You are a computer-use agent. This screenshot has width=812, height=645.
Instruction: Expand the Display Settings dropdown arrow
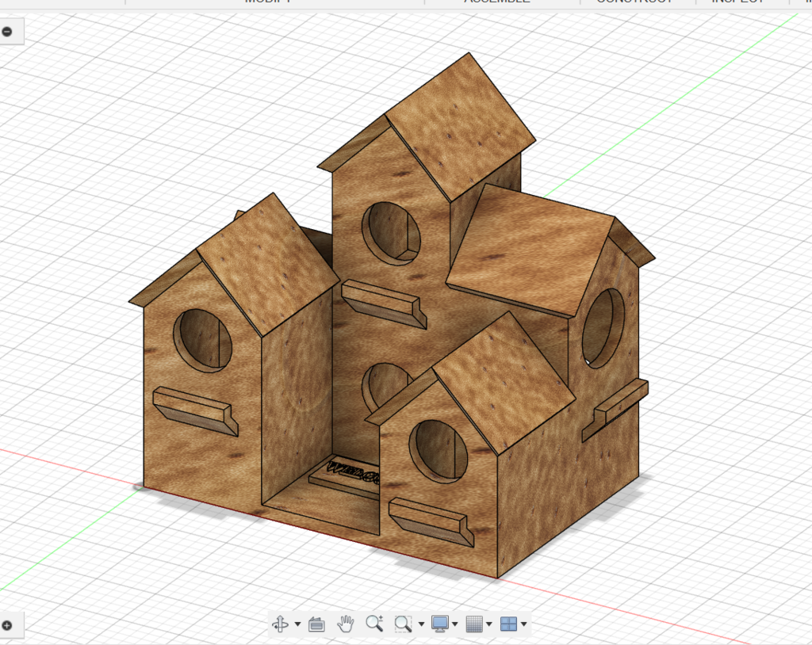454,624
